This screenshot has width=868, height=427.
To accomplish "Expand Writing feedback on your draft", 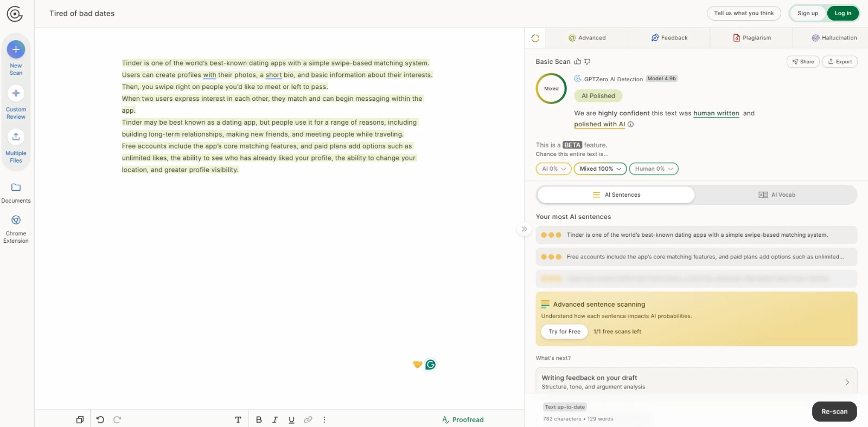I will click(x=696, y=382).
